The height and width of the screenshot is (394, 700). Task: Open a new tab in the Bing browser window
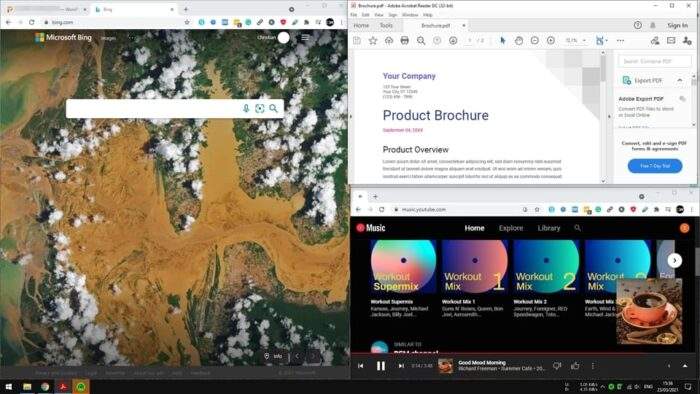pos(186,9)
